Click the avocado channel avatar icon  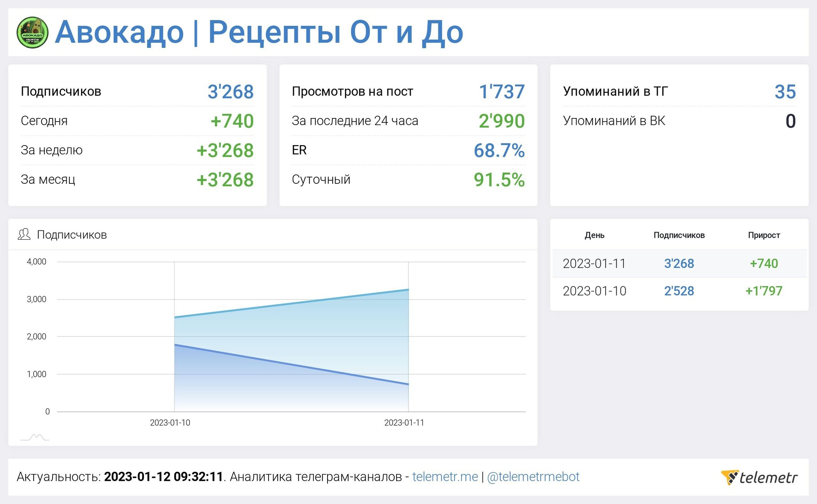(x=32, y=32)
